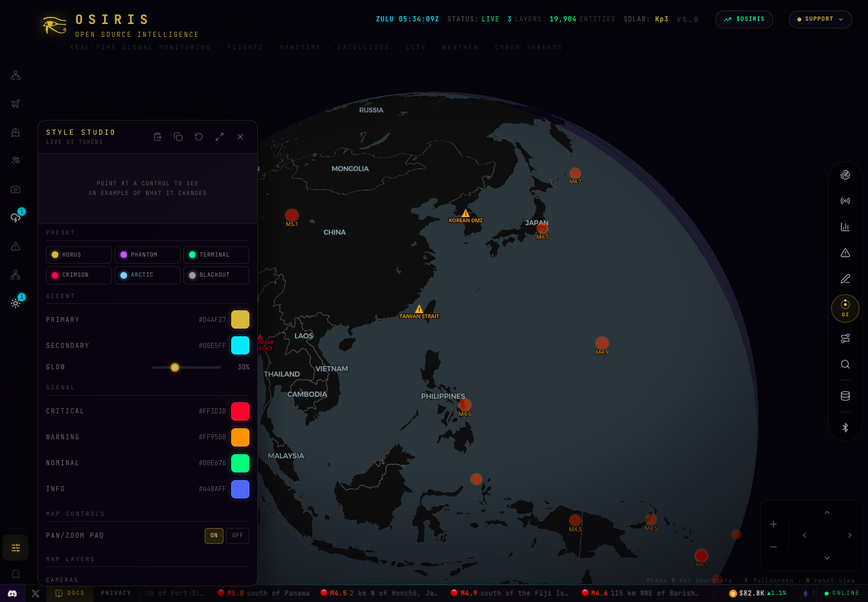Turn Pan/Zoom Pad OFF
Viewport: 868px width, 602px height.
pos(238,535)
